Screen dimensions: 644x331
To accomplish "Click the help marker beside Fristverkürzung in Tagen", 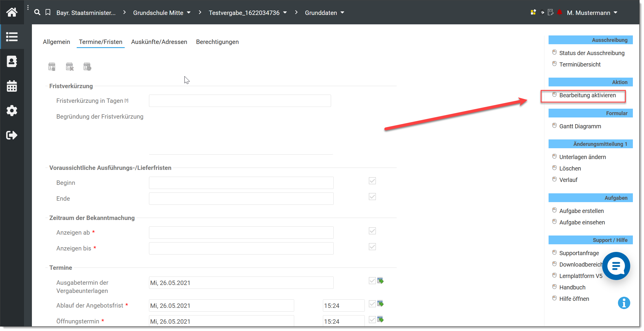I will (x=126, y=100).
